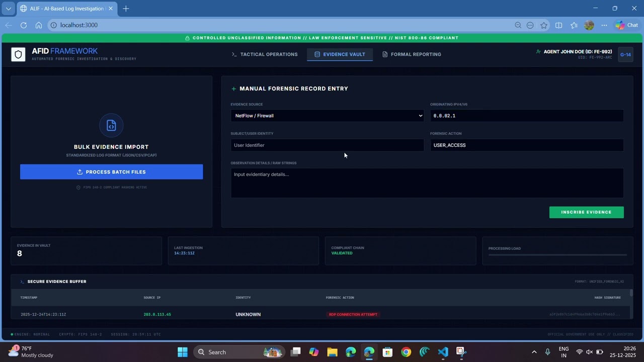This screenshot has width=644, height=362.
Task: Open File Explorer from taskbar
Action: click(x=332, y=352)
